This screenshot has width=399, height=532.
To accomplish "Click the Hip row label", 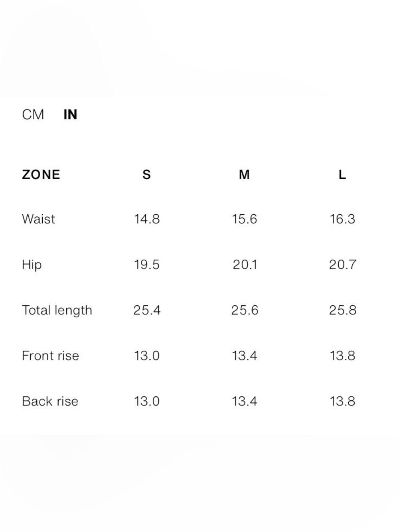I will click(32, 265).
